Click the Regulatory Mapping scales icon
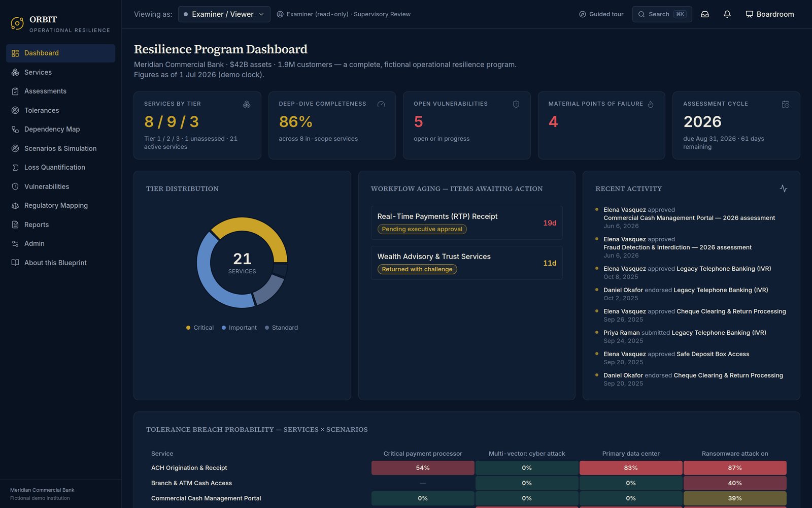 coord(15,206)
